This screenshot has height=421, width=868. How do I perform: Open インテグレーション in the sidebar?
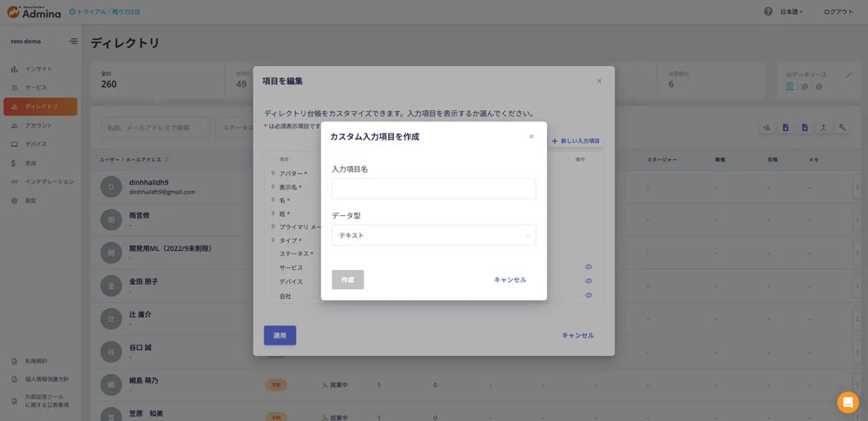pos(49,181)
